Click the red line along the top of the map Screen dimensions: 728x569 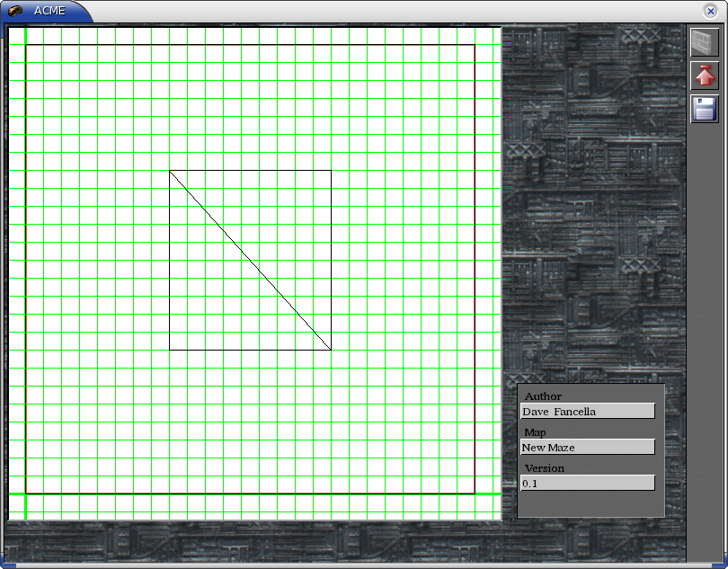(250, 45)
